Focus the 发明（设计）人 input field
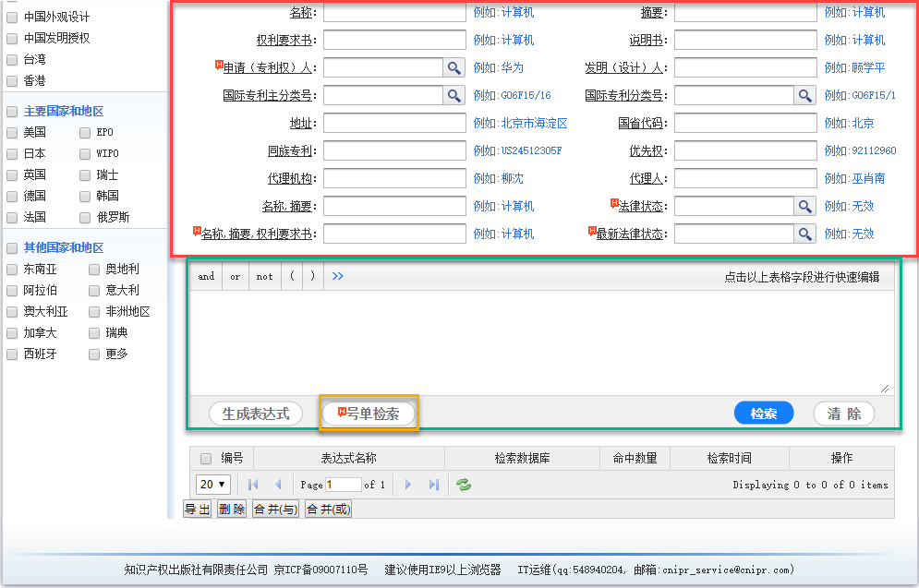919x588 pixels. coord(745,67)
